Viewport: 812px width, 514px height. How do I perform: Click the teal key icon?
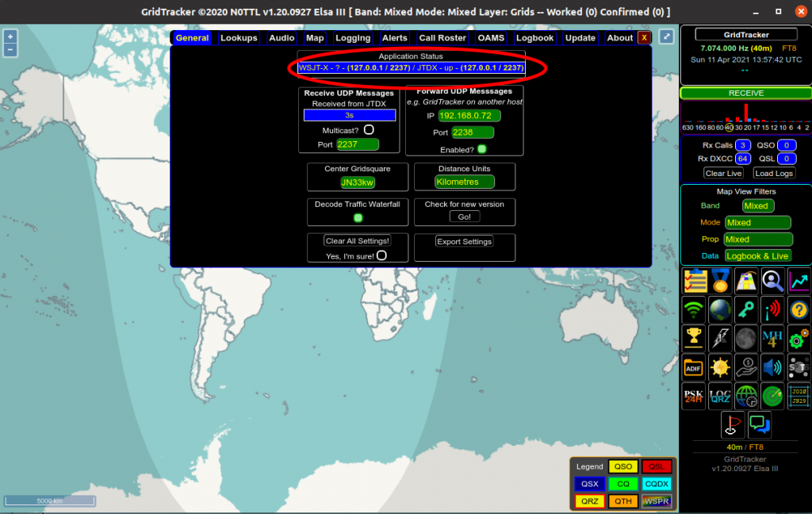(x=746, y=310)
